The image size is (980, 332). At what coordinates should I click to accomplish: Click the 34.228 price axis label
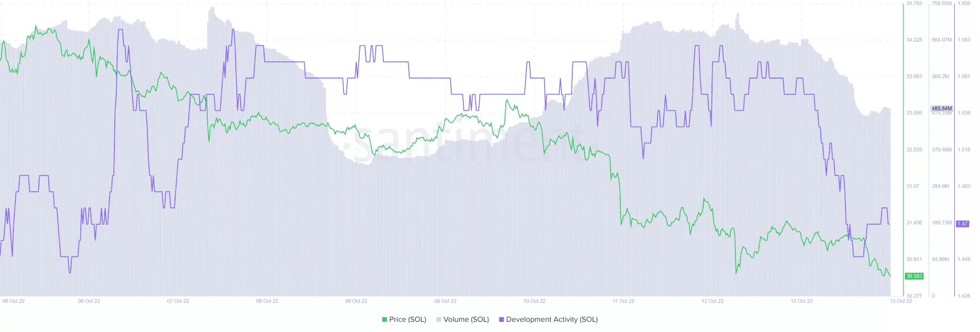(914, 40)
